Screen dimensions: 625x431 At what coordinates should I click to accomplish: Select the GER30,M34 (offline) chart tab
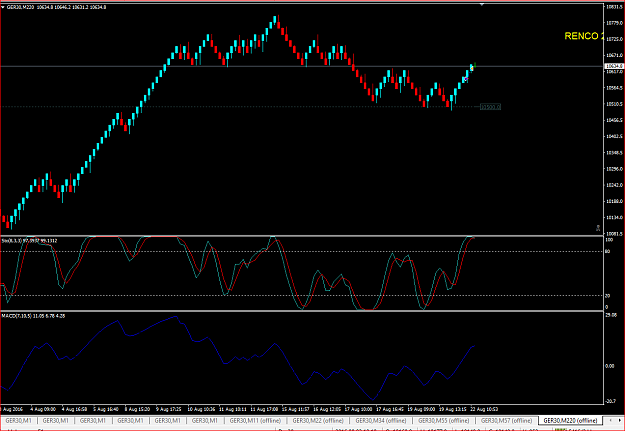(x=381, y=420)
